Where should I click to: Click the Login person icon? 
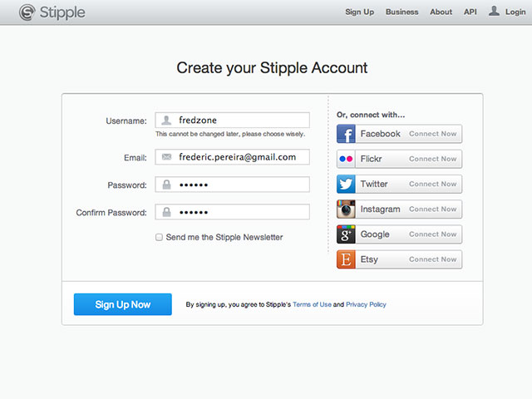pos(494,11)
